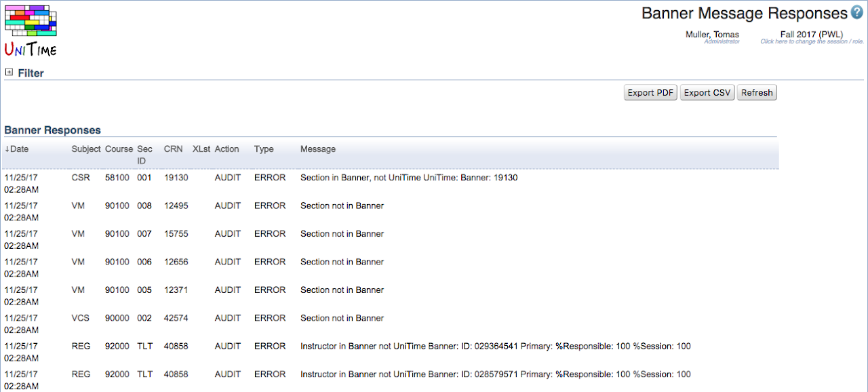
Task: Sort by the Date column header
Action: 17,149
